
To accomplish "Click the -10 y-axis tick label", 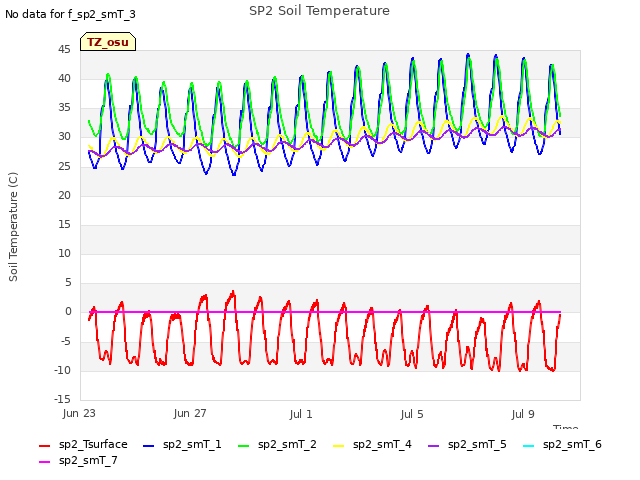I will pos(63,370).
